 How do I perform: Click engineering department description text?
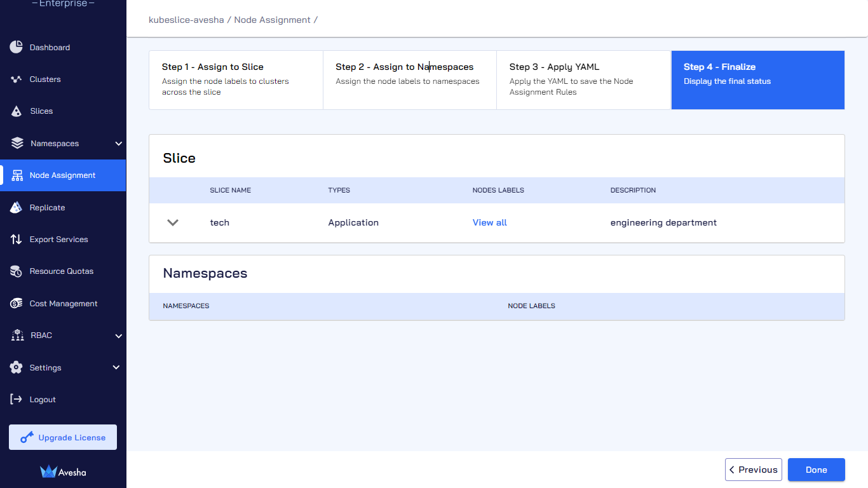[663, 222]
